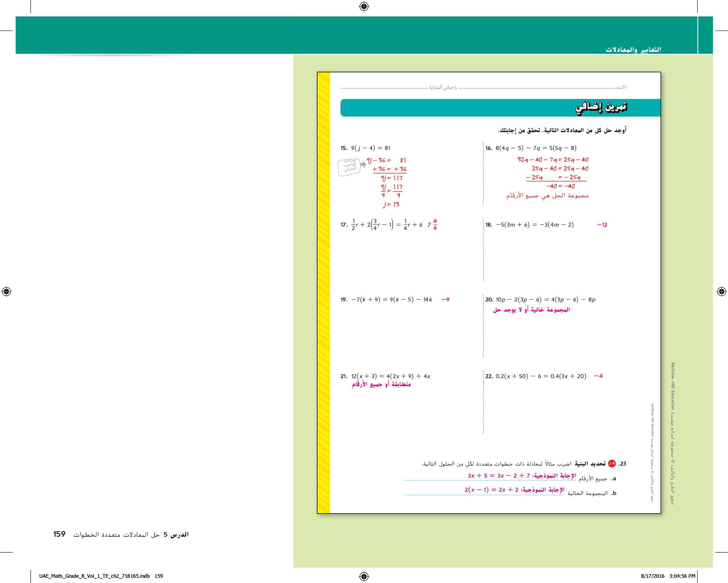The width and height of the screenshot is (728, 583).
Task: Click the answer −12 for problem 18
Action: pos(602,225)
